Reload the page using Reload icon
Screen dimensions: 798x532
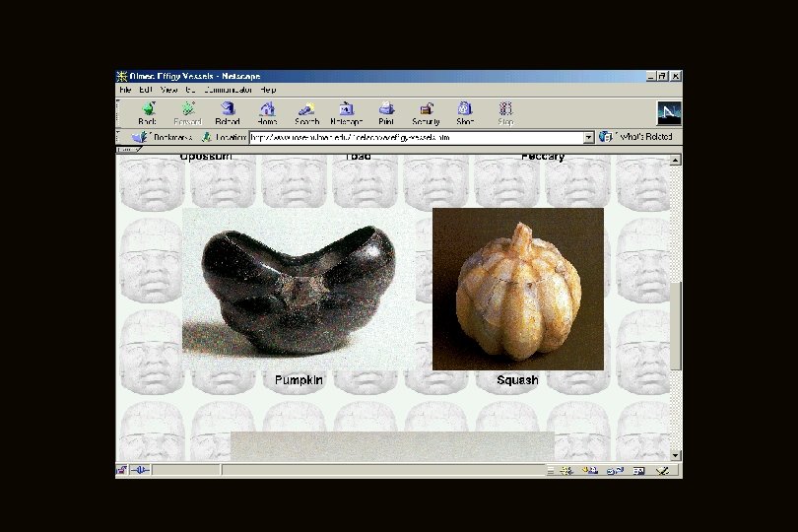tap(227, 108)
